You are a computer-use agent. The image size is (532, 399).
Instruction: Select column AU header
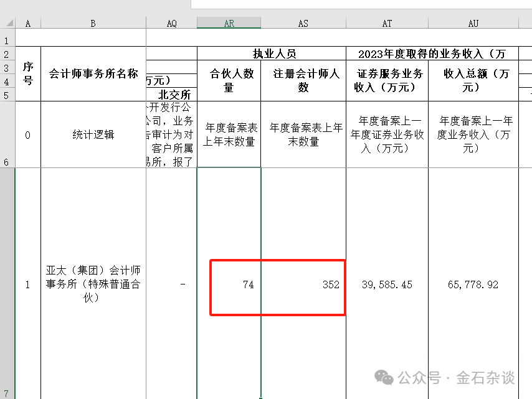pos(473,24)
